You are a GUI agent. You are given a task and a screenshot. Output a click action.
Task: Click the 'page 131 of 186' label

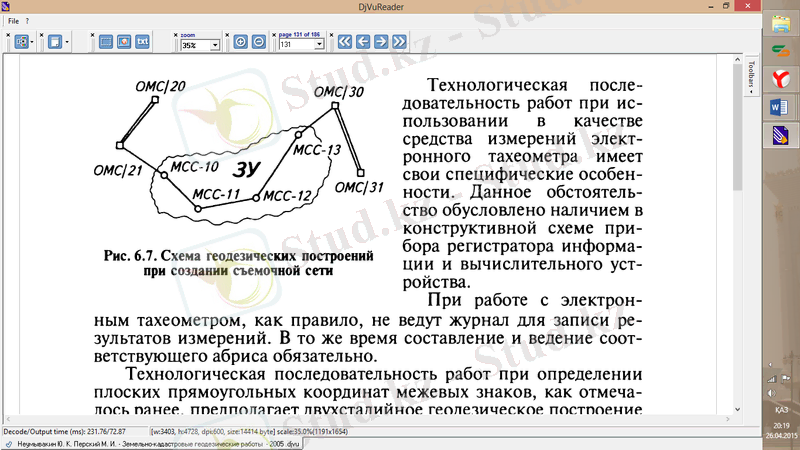click(299, 35)
